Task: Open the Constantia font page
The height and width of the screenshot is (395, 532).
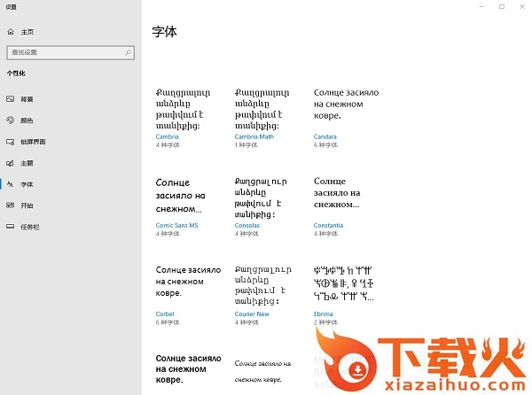Action: point(328,225)
